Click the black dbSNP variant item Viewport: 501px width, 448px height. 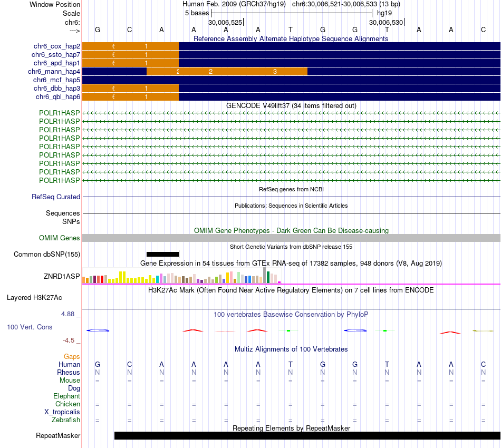(162, 254)
